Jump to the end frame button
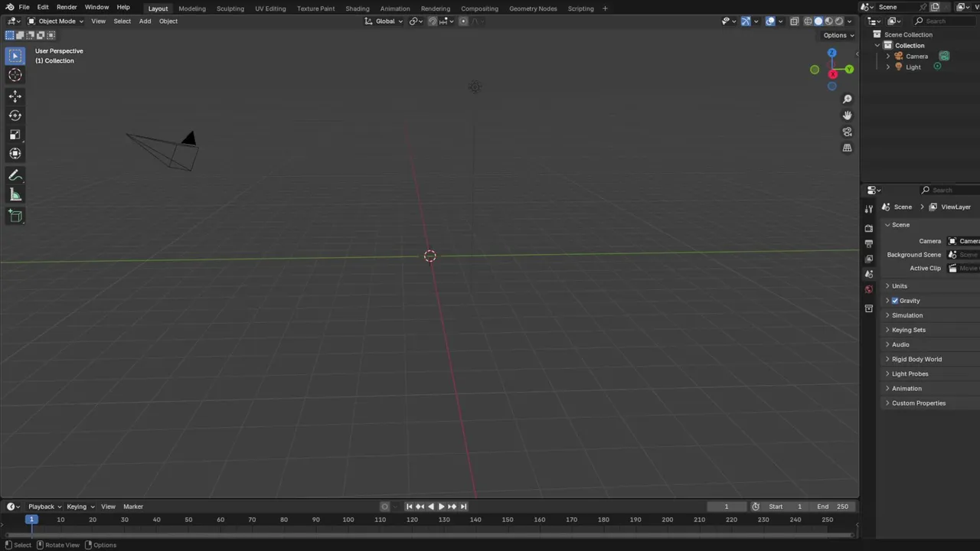Image resolution: width=980 pixels, height=551 pixels. (x=463, y=507)
